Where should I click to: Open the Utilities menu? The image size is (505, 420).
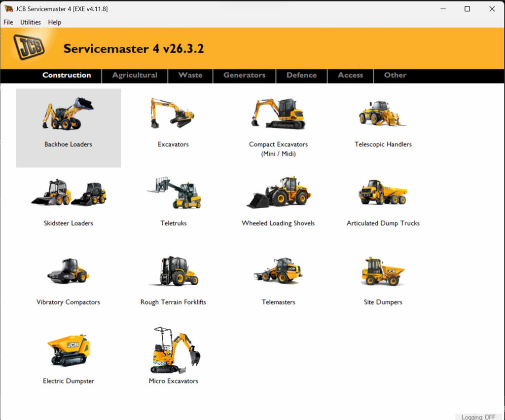[31, 22]
